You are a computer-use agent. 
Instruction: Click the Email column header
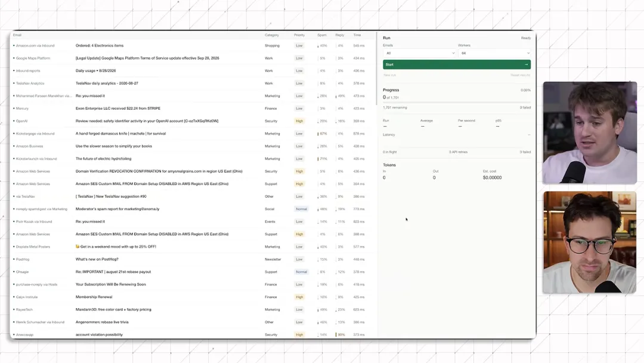(x=17, y=35)
